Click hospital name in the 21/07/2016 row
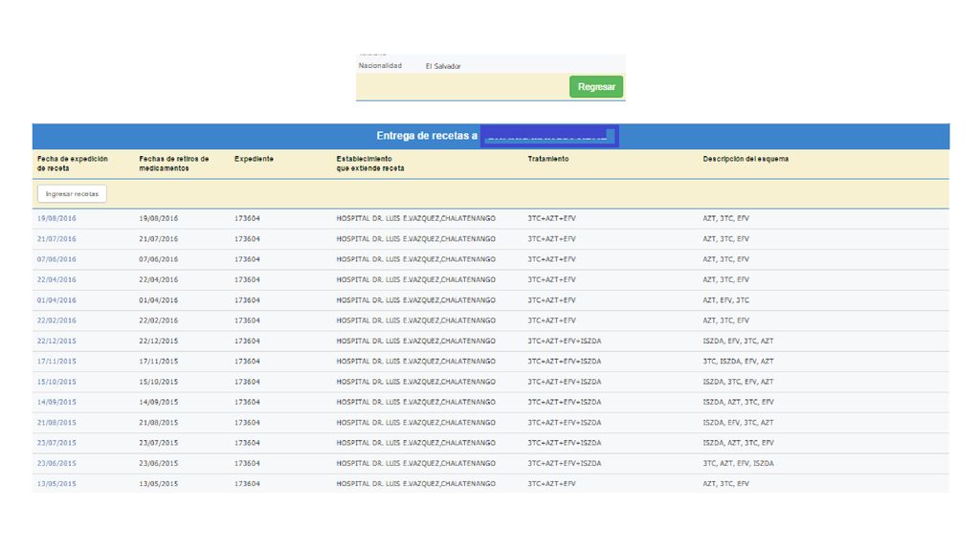 (x=415, y=239)
